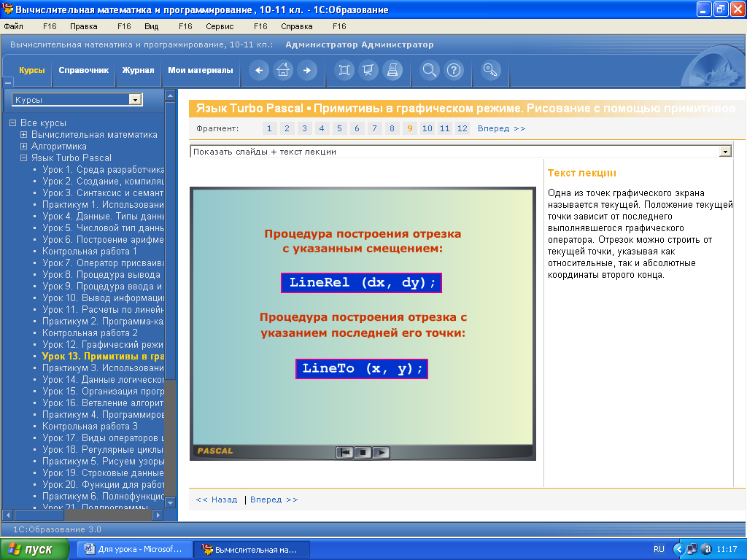Screen dimensions: 747x560
Task: Go to fragment 7
Action: pyautogui.click(x=374, y=128)
